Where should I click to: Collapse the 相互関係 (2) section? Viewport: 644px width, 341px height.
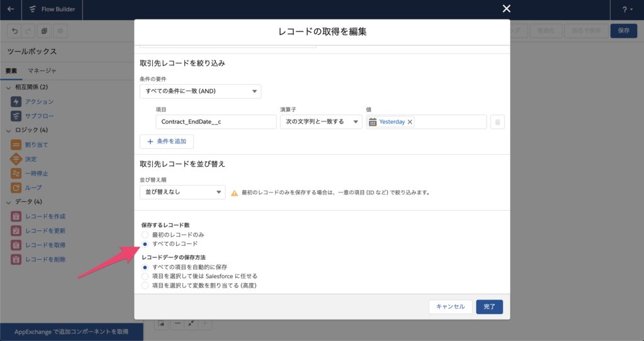9,87
